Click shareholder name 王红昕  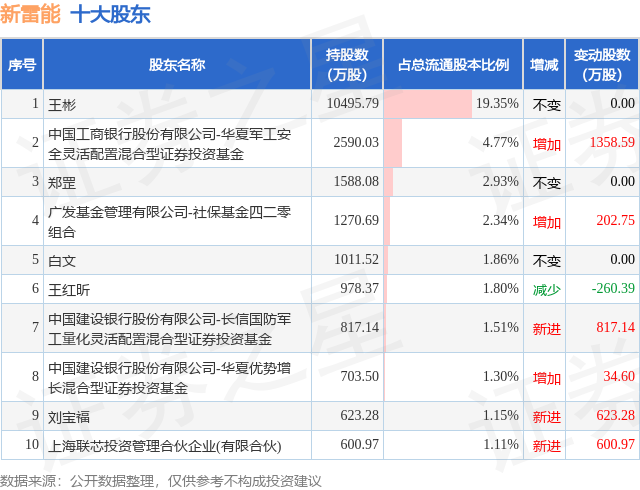click(x=69, y=290)
